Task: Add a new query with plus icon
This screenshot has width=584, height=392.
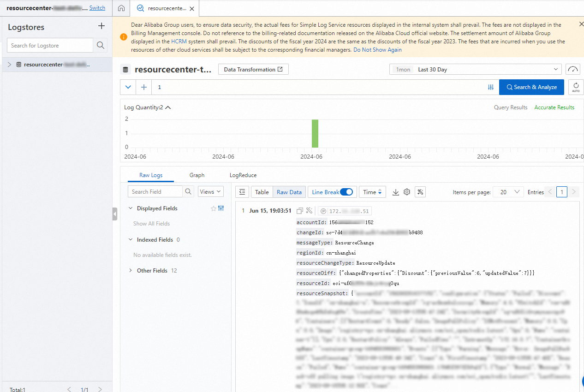Action: pos(143,87)
